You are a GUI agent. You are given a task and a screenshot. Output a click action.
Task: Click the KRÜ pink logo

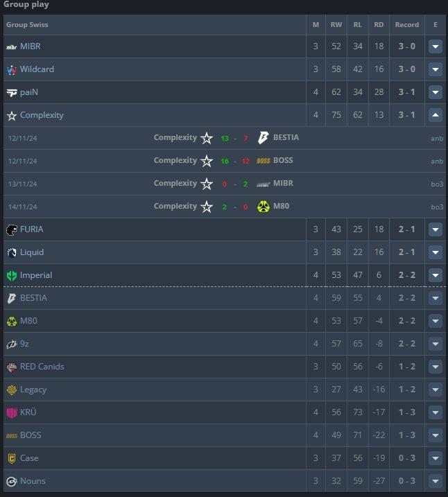click(12, 412)
